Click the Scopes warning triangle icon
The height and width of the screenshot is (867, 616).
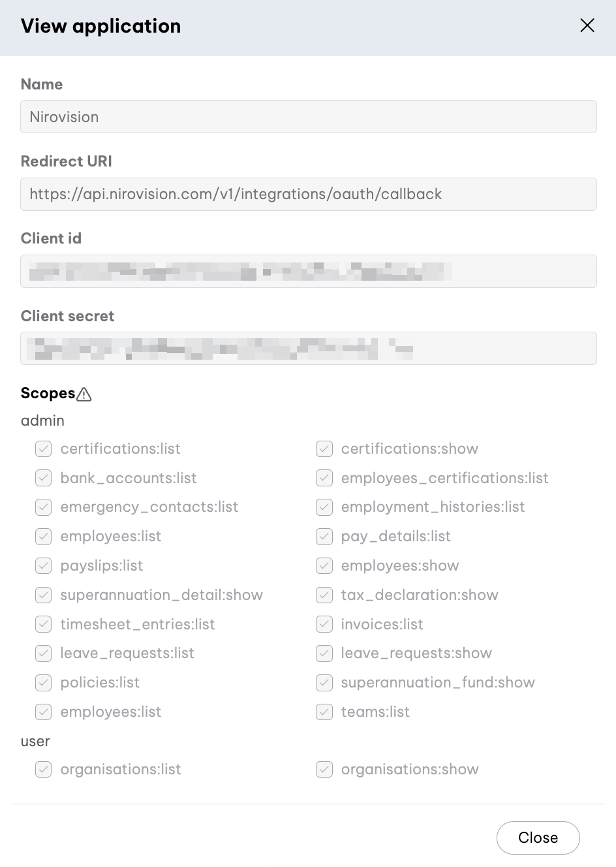pyautogui.click(x=84, y=394)
